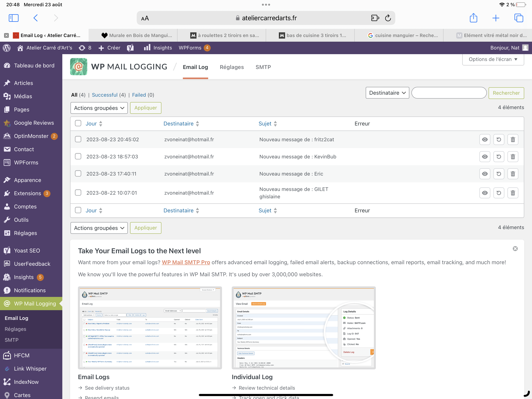Toggle the select-all checkbox in table header

coord(78,123)
